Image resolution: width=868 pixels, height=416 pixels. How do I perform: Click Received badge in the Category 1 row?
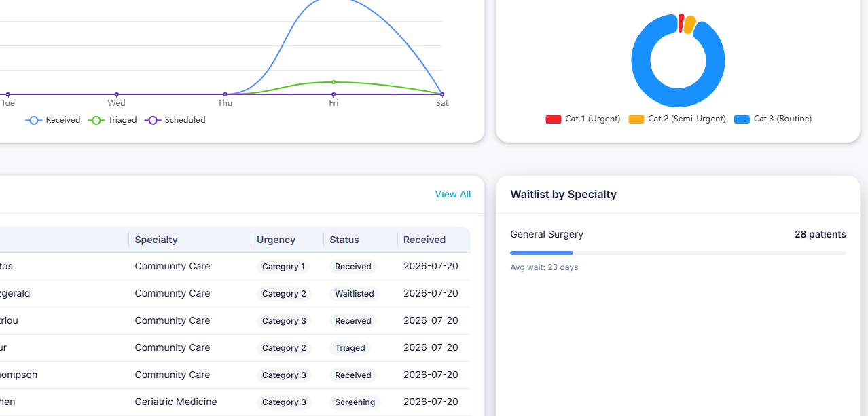353,267
